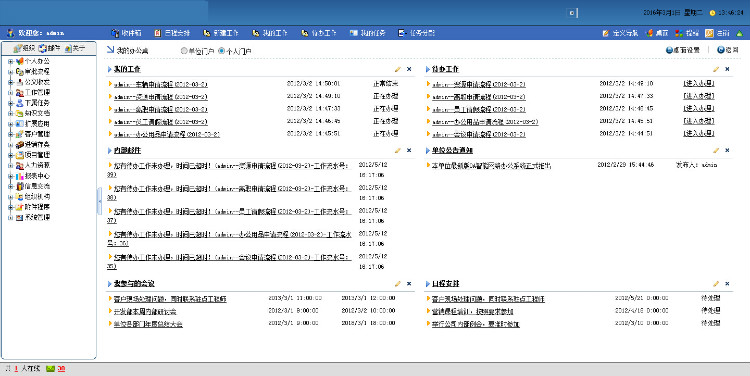The image size is (750, 376).
Task: Expand the 人力资源 tree node
Action: (x=11, y=166)
